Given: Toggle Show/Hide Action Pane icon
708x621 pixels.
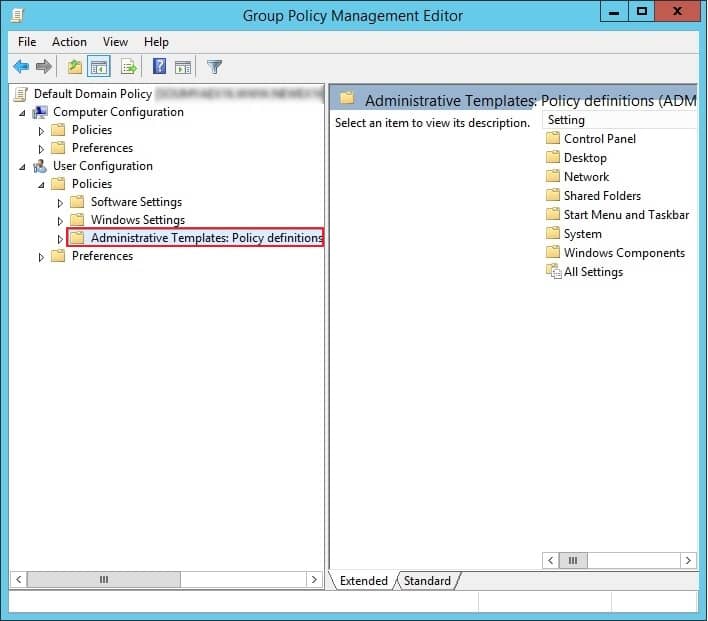Looking at the screenshot, I should click(x=183, y=67).
